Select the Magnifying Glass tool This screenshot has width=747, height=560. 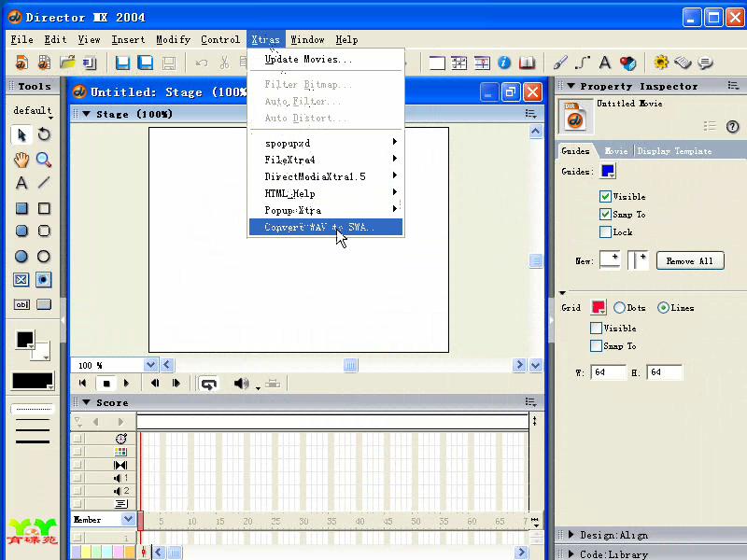pos(44,160)
